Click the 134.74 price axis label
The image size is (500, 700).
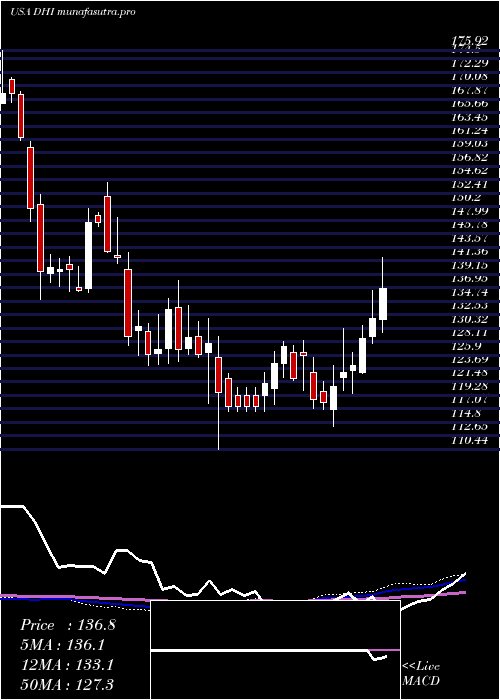469,292
